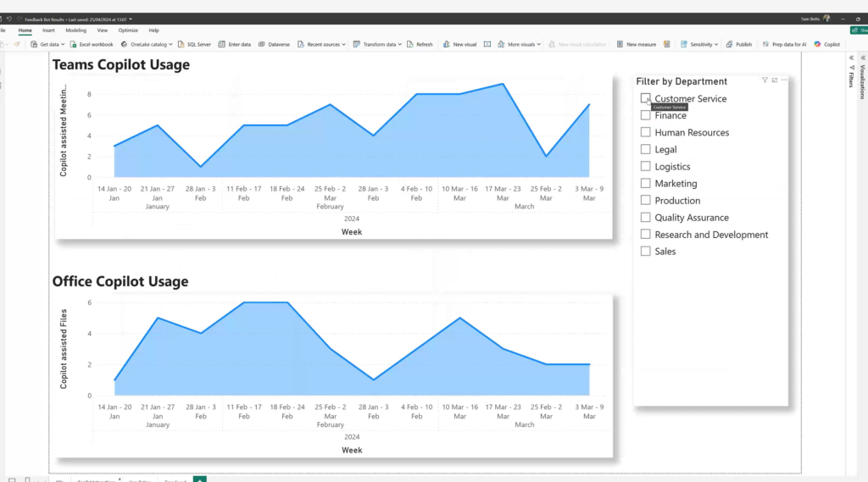The height and width of the screenshot is (482, 868).
Task: Tick the Sales checkbox
Action: 645,252
